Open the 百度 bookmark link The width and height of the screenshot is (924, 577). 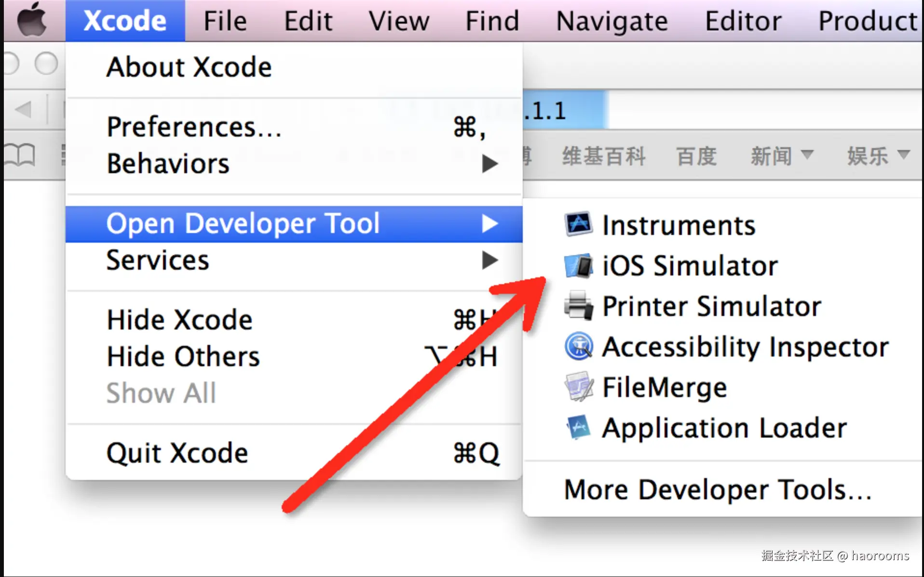pyautogui.click(x=696, y=156)
